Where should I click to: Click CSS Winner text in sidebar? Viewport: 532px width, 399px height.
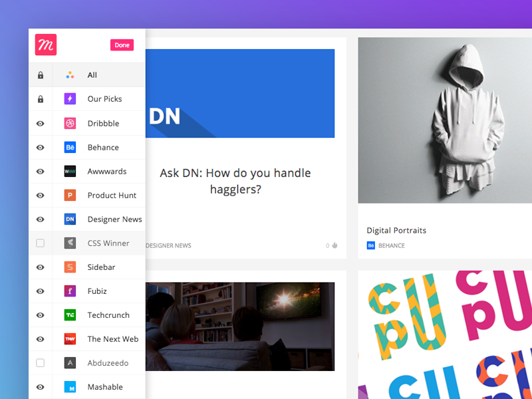click(108, 243)
